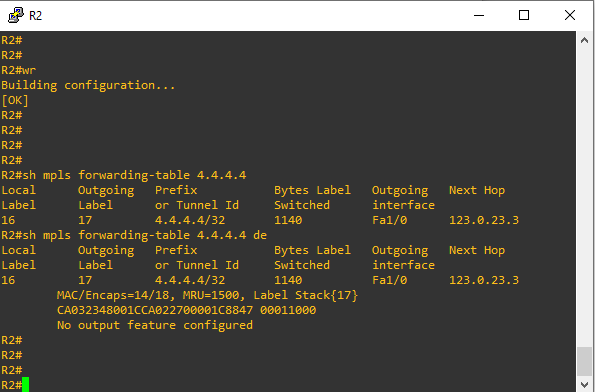
Task: Click next hop 123.0.23.3 in detail output
Action: 484,280
